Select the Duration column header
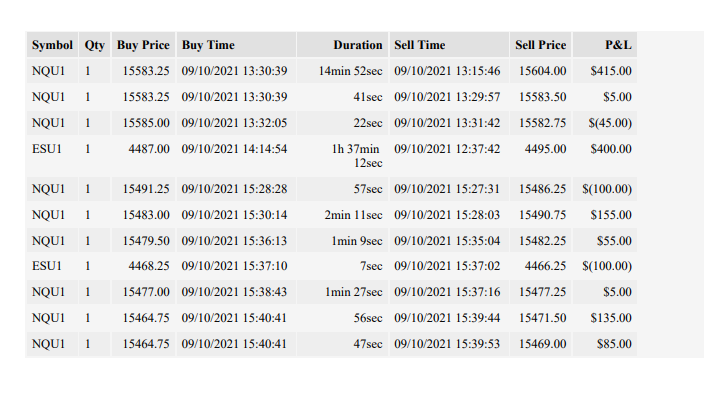704x403 pixels. point(343,45)
